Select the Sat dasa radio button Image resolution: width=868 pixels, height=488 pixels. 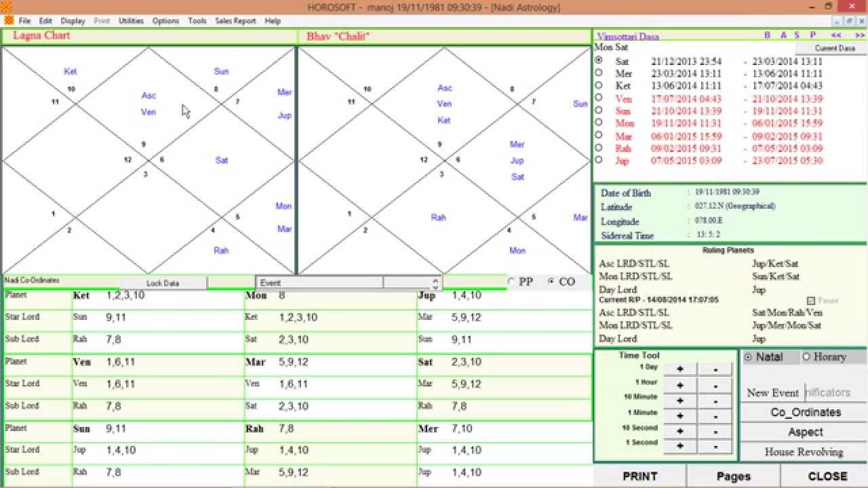[x=599, y=60]
